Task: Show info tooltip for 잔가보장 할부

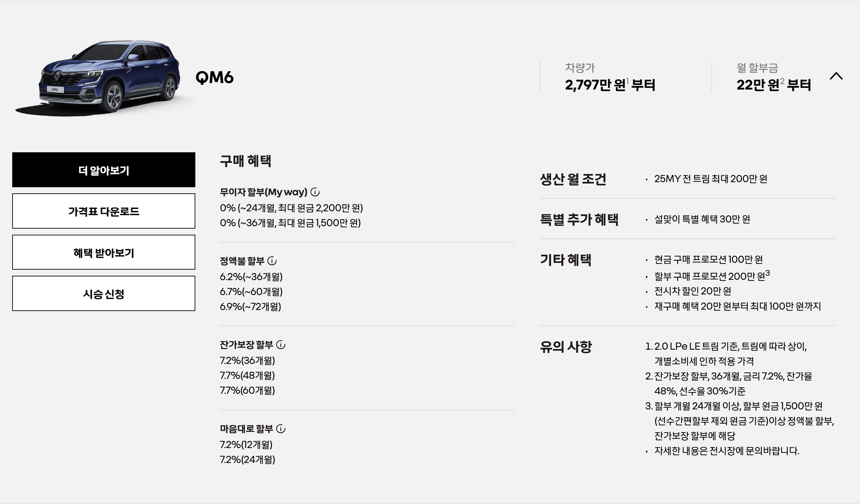Action: [281, 345]
